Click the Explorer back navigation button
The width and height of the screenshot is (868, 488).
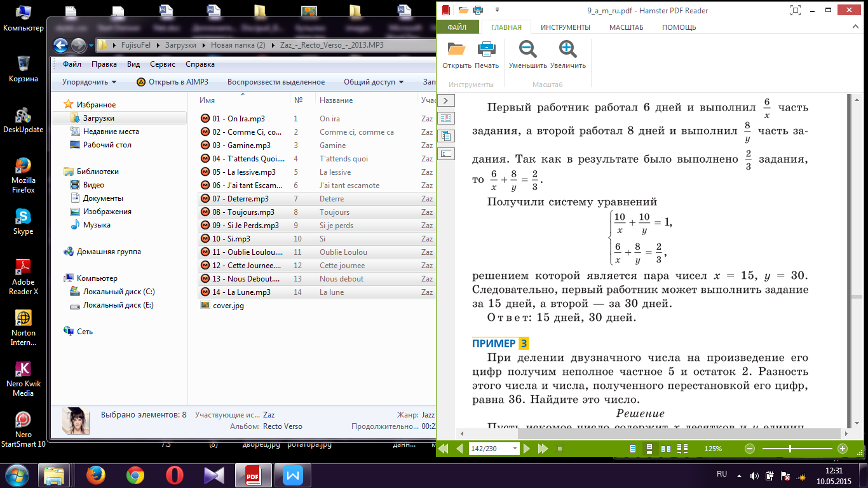(x=60, y=45)
